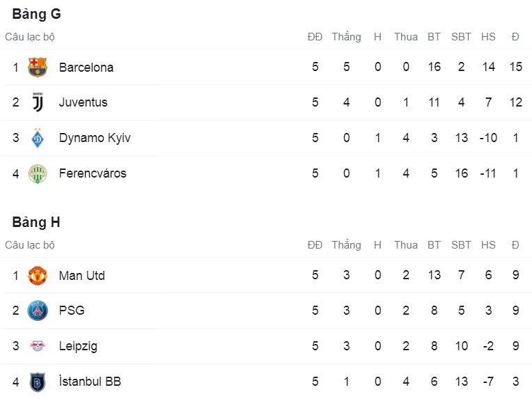Screen dimensions: 532x399
Task: Click the Barcelona club crest icon
Action: click(37, 68)
